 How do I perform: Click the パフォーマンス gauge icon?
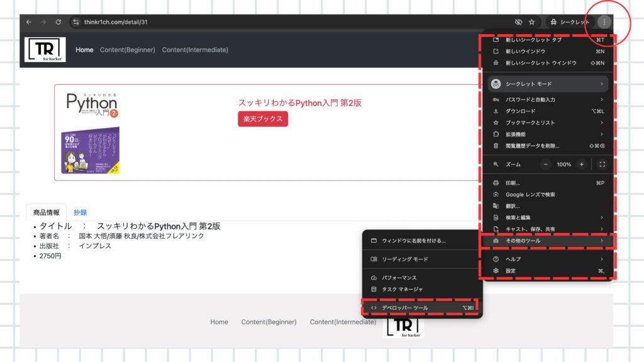click(x=374, y=278)
